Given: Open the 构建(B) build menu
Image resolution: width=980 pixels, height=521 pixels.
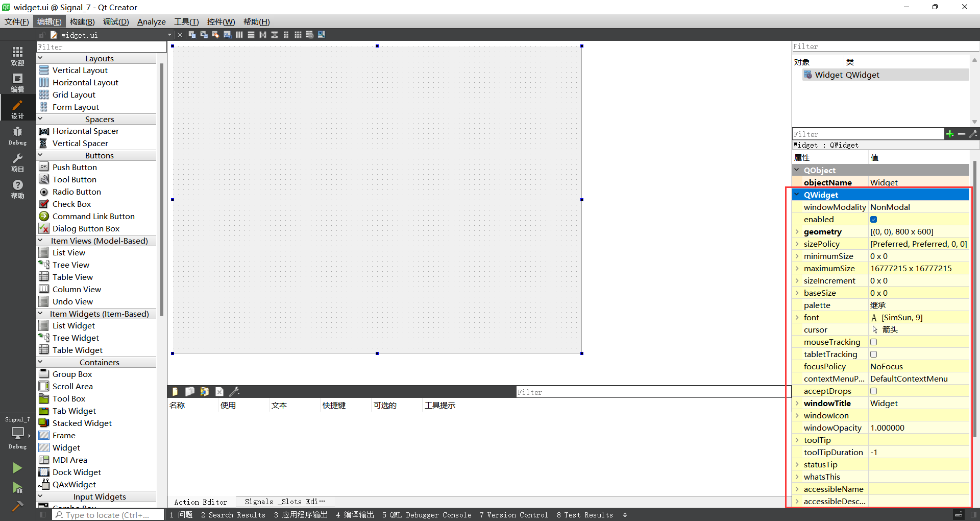Looking at the screenshot, I should pyautogui.click(x=82, y=21).
